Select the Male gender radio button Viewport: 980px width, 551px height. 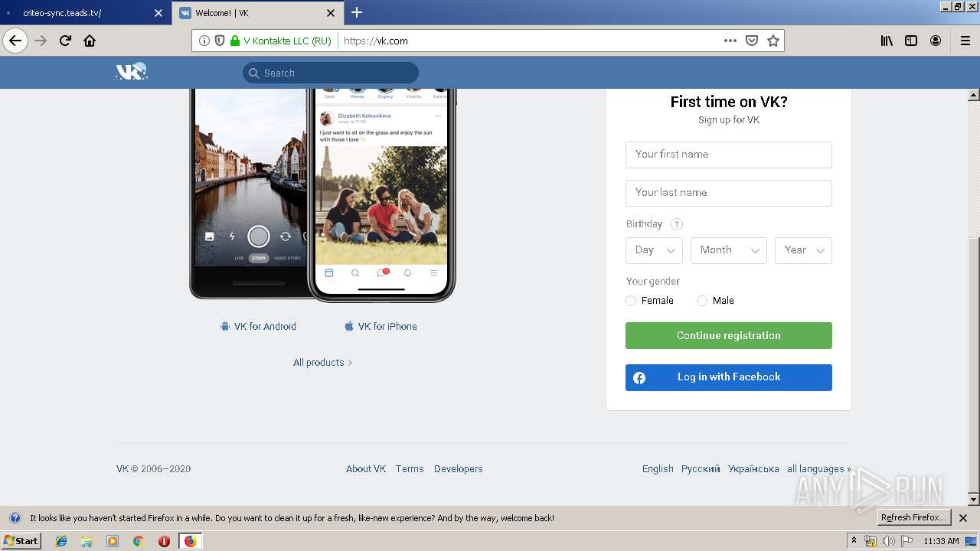[x=702, y=301]
